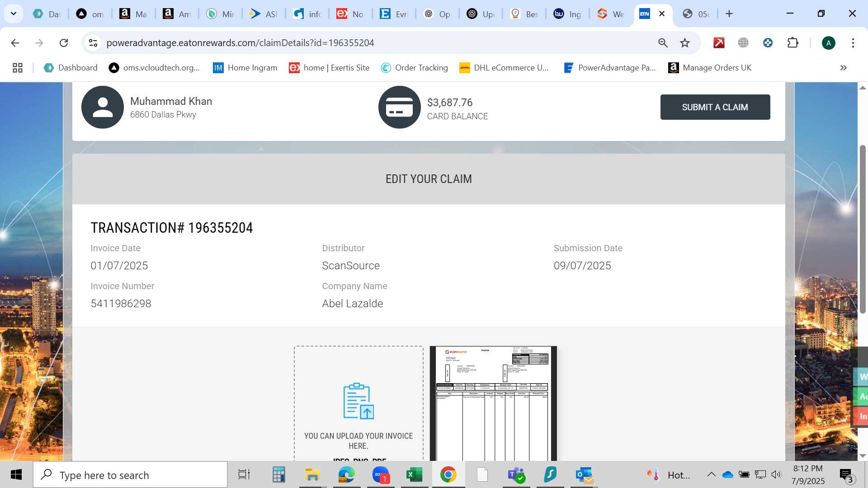868x488 pixels.
Task: Open the apps grid in bookmarks bar
Action: point(18,68)
